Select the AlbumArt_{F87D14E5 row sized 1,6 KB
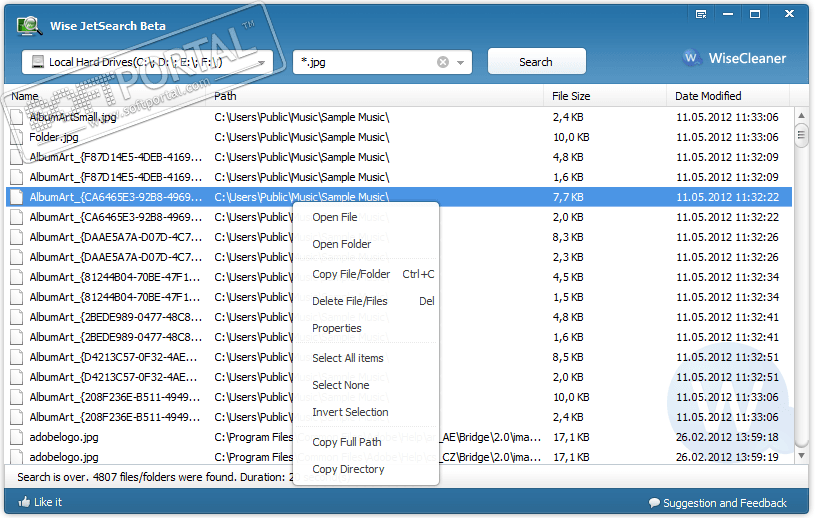Viewport: 815px width, 518px height. [x=399, y=177]
